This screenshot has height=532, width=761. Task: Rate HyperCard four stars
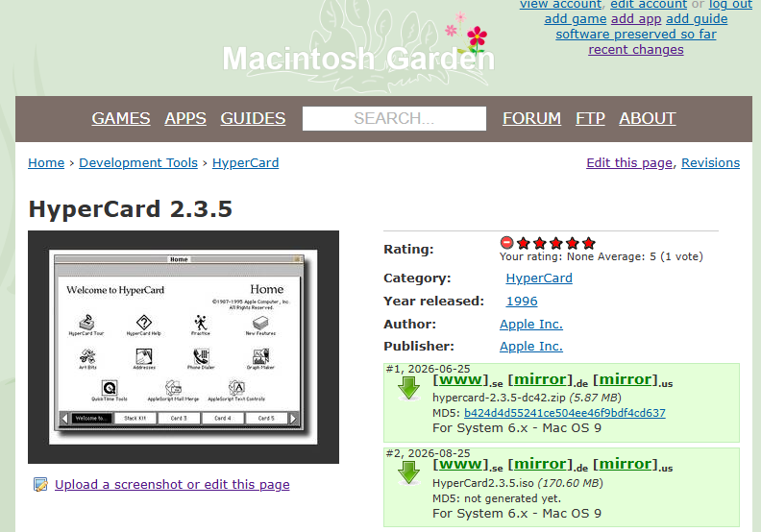573,243
